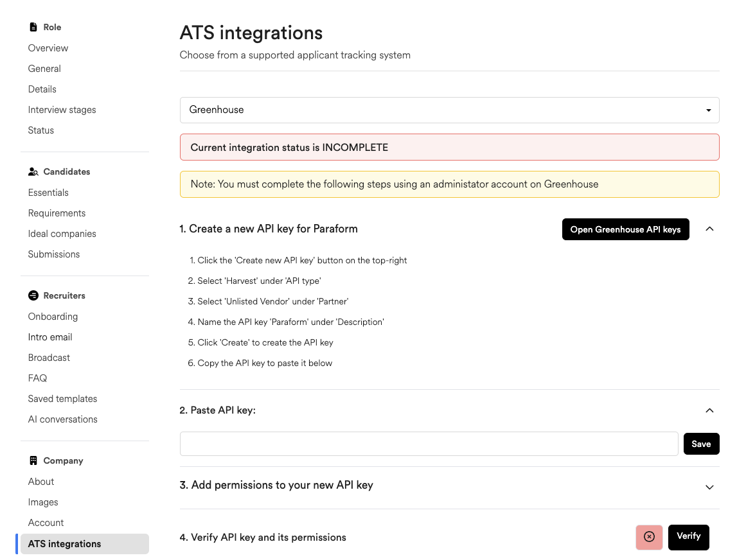Expand Add permissions to your new API key
This screenshot has width=755, height=560.
pos(709,487)
